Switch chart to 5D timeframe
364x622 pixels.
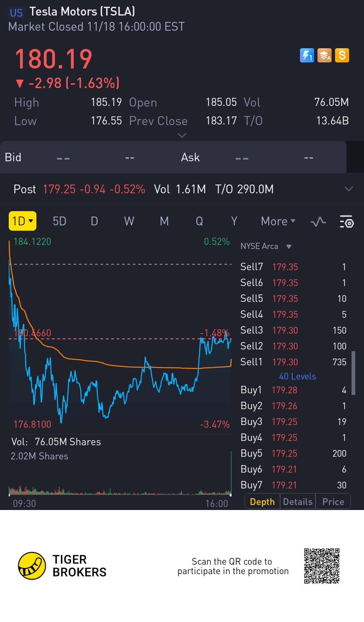pos(60,221)
